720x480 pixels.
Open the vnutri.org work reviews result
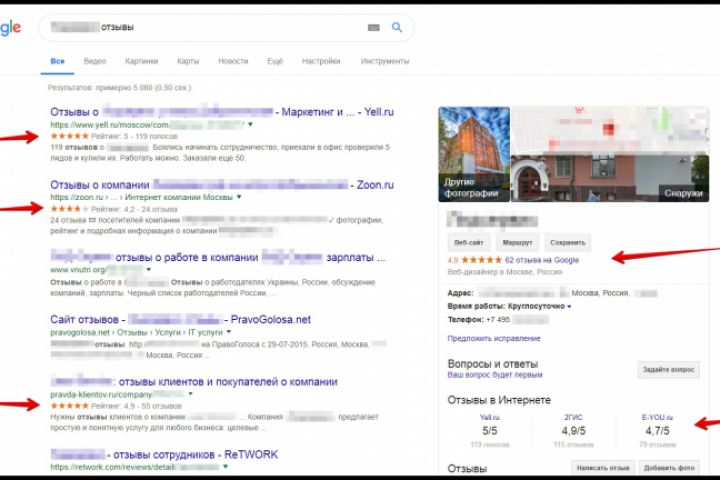click(x=218, y=257)
